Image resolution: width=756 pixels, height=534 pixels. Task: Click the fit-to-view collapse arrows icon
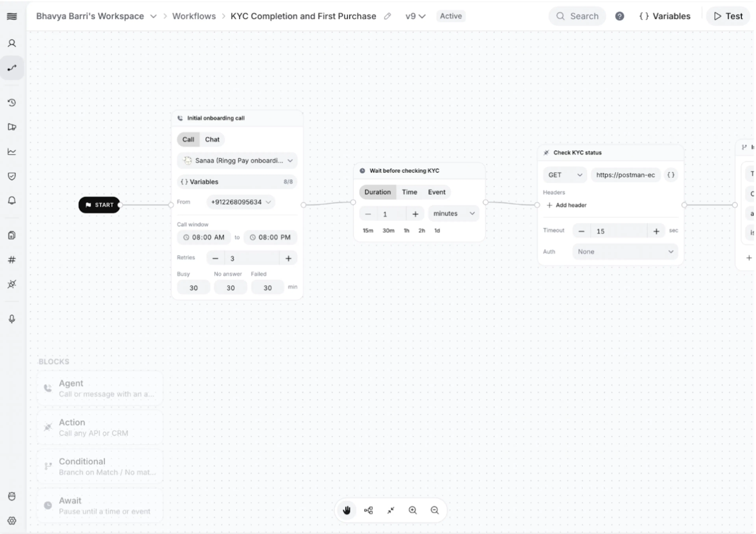(391, 510)
